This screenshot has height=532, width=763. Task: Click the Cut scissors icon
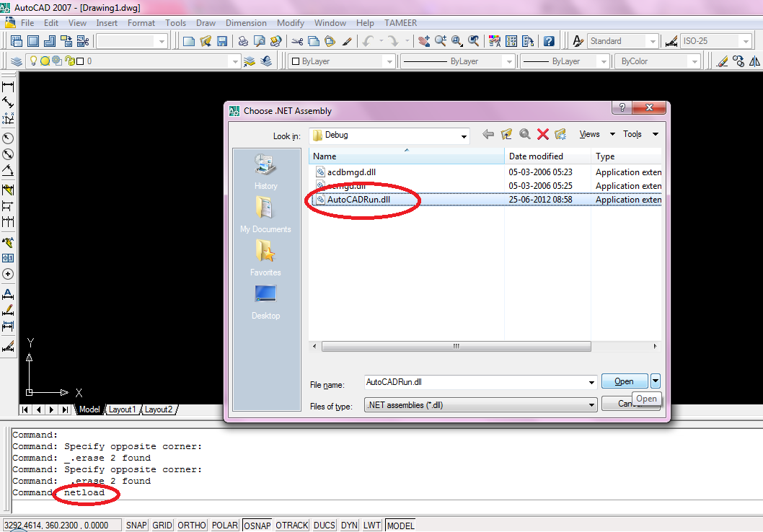pyautogui.click(x=297, y=41)
